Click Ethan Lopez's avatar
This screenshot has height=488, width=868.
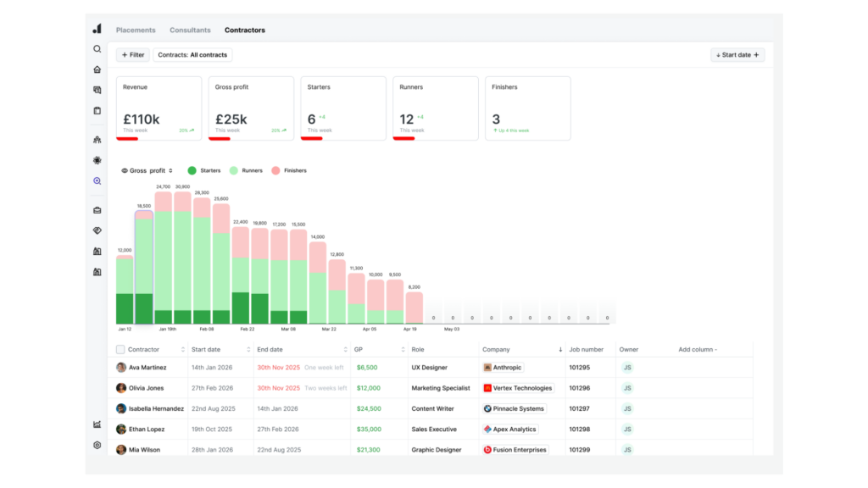pyautogui.click(x=120, y=429)
